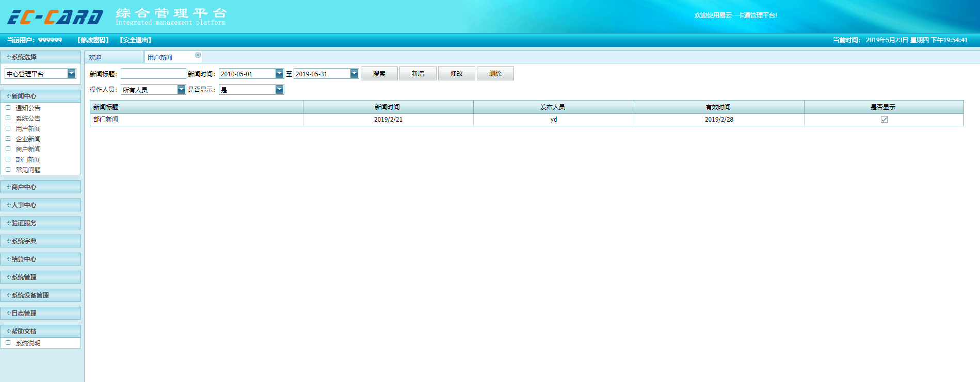Click the EC-CARD logo
This screenshot has width=980, height=382.
pyautogui.click(x=55, y=17)
